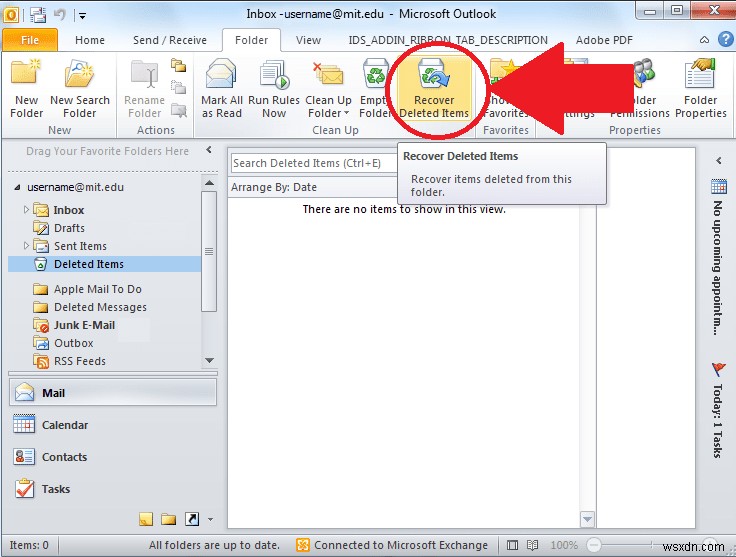Open the IDS_ADDIN_RIBBON_TAB_DESCRIPTION tab
Image resolution: width=736 pixels, height=557 pixels.
pos(448,40)
